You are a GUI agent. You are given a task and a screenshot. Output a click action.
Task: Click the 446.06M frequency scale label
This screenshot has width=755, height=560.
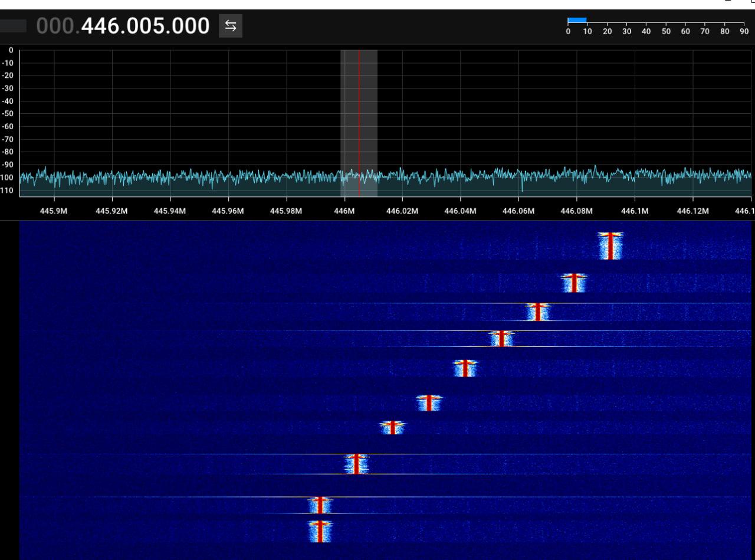click(x=518, y=211)
